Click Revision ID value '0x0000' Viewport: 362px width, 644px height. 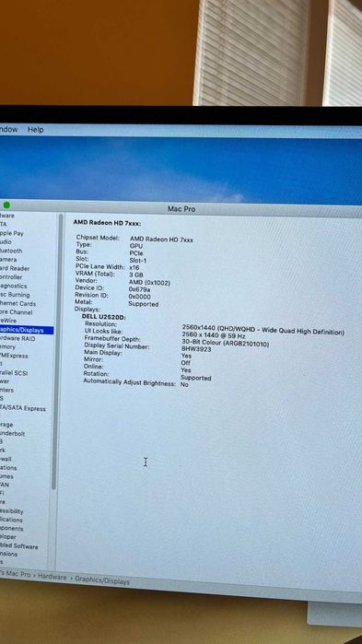[139, 297]
